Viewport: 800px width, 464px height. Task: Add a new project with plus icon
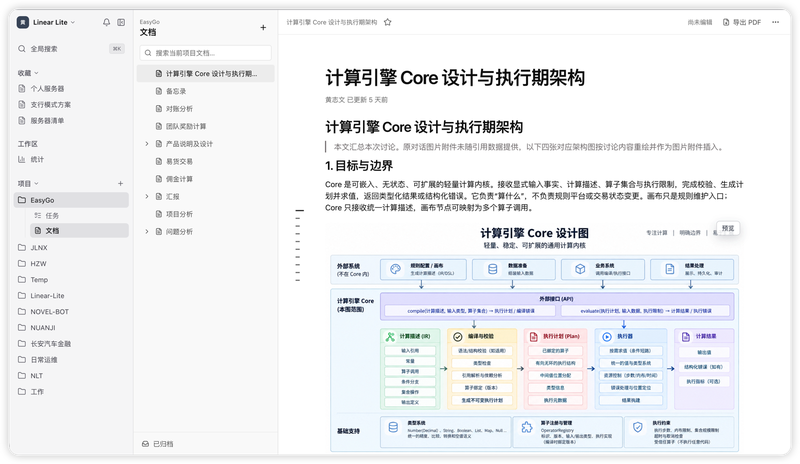(120, 183)
